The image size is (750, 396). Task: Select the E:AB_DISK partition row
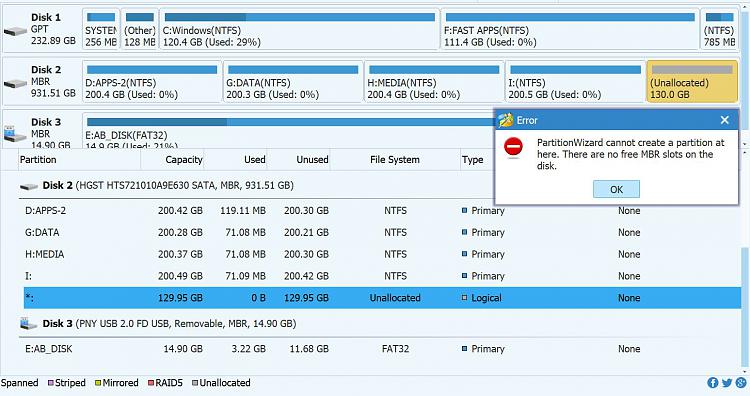click(x=382, y=349)
